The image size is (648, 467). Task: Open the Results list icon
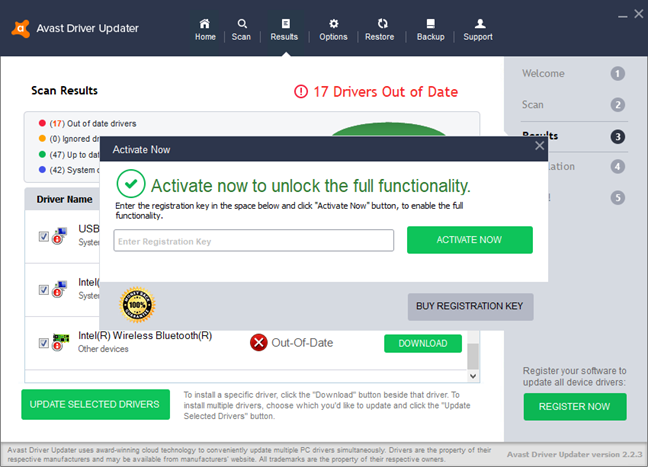286,24
